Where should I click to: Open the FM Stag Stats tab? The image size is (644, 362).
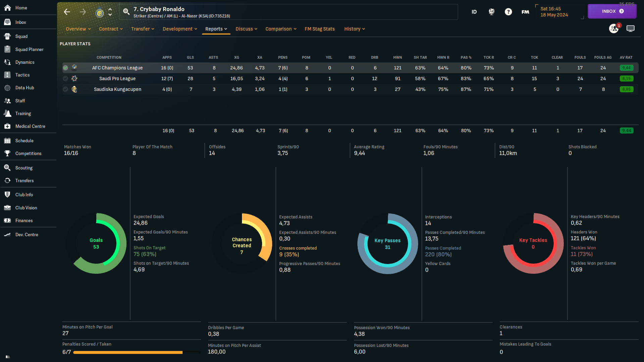319,29
